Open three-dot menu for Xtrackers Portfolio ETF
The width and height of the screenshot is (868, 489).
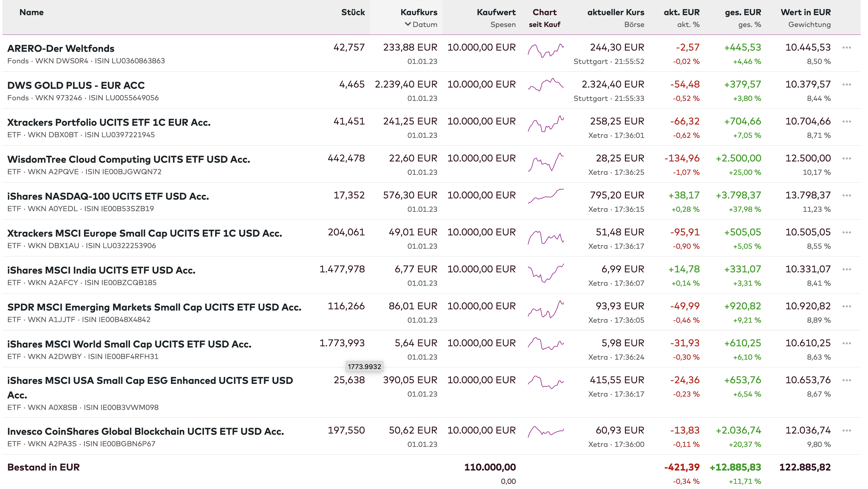846,121
